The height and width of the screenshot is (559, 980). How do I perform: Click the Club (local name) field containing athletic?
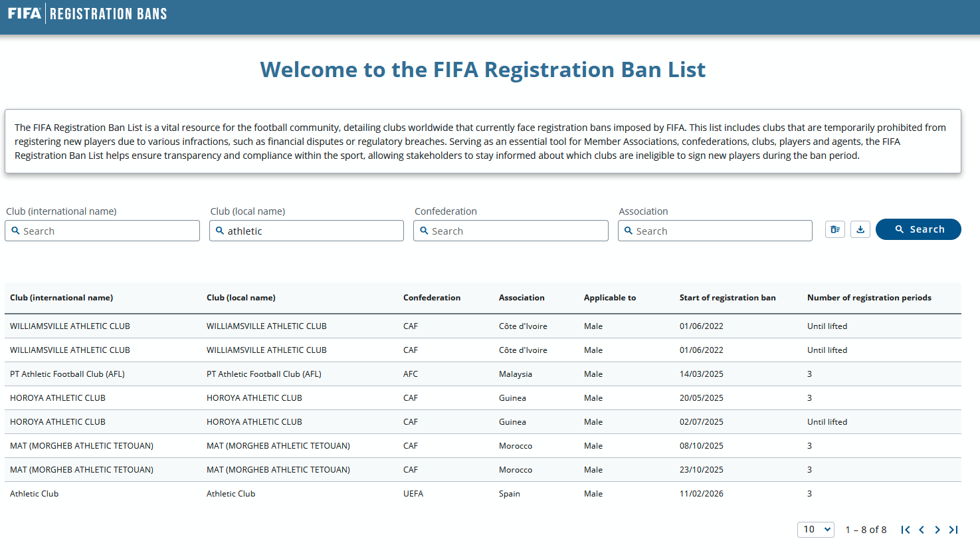tap(312, 231)
